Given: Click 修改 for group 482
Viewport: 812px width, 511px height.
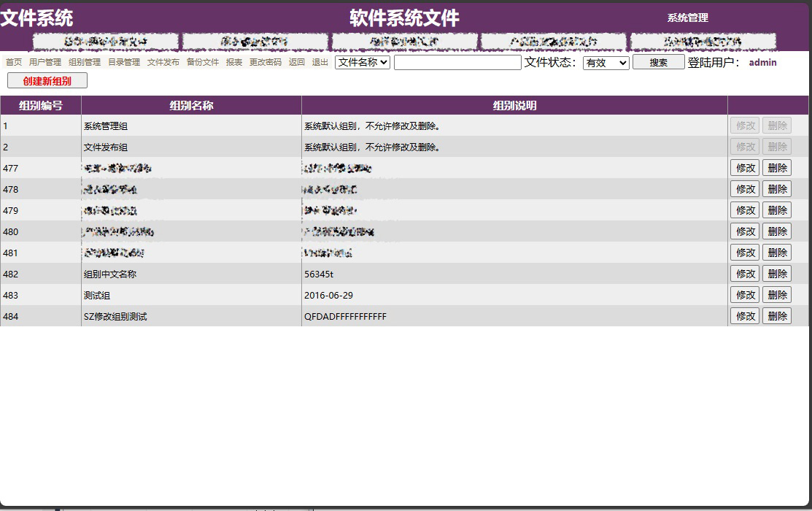Looking at the screenshot, I should (745, 274).
